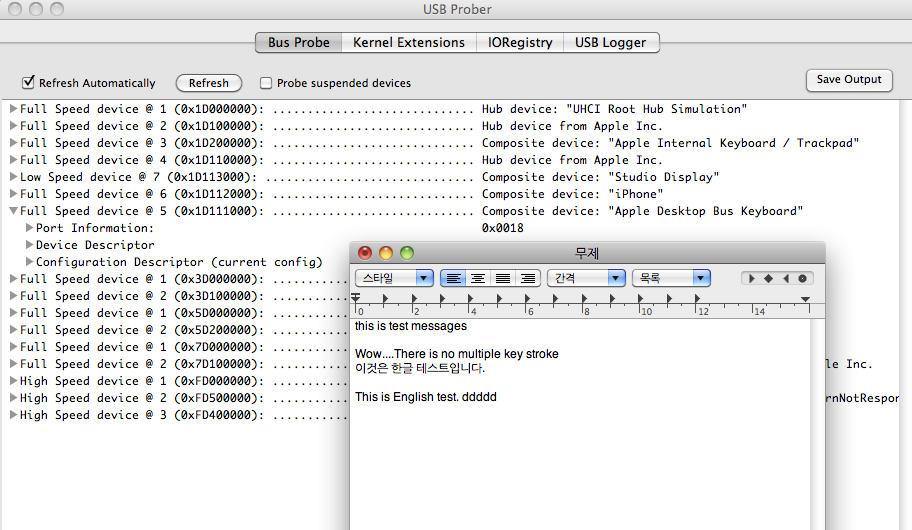The width and height of the screenshot is (912, 530).
Task: Expand the Apple Internal Keyboard / Trackpad row
Action: (x=13, y=143)
